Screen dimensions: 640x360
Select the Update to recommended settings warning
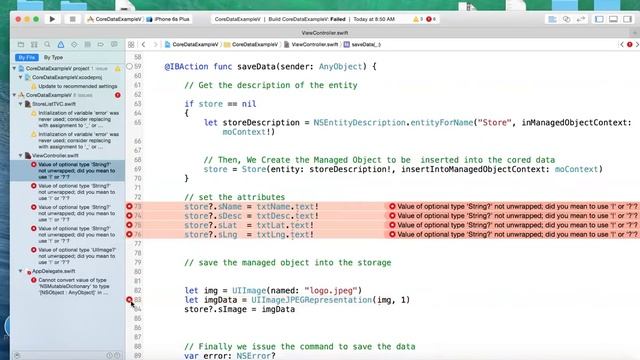74,86
